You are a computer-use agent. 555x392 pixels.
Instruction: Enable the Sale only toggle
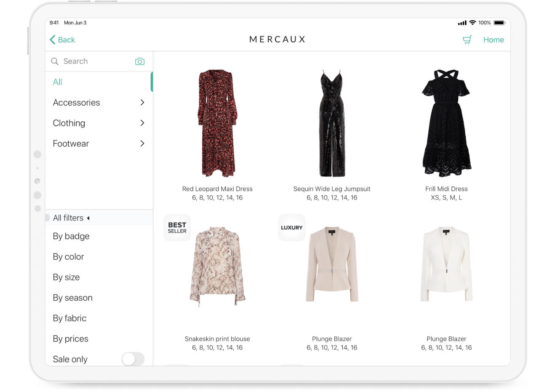click(x=133, y=359)
